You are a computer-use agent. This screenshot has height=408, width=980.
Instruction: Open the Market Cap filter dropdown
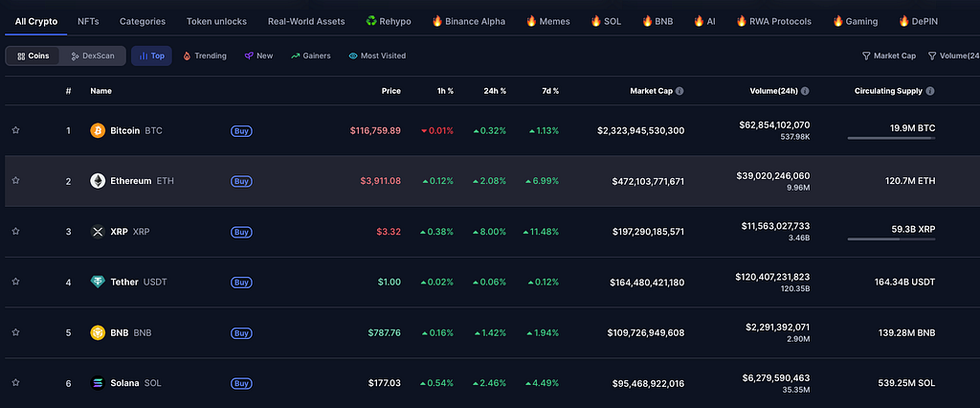[x=889, y=56]
